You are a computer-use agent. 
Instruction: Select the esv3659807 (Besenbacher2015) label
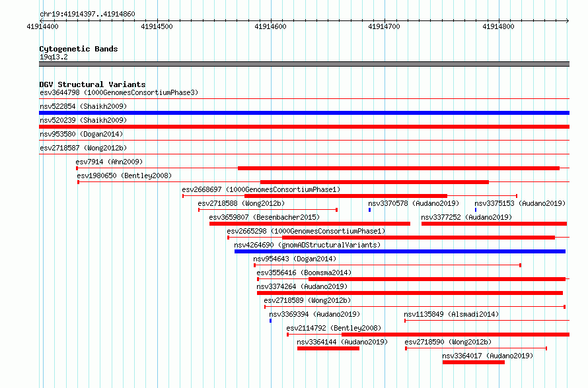pos(264,217)
